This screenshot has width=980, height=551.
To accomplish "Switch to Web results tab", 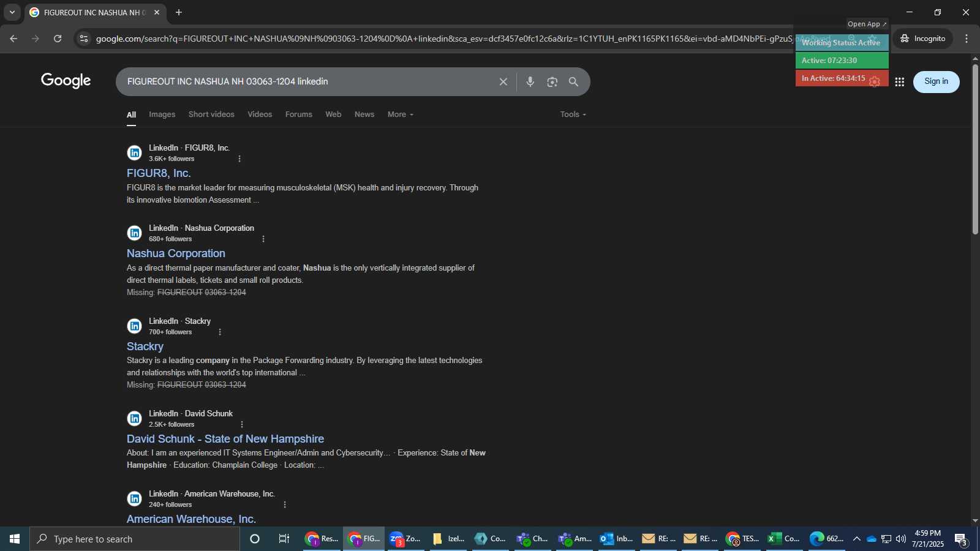I will [x=333, y=114].
